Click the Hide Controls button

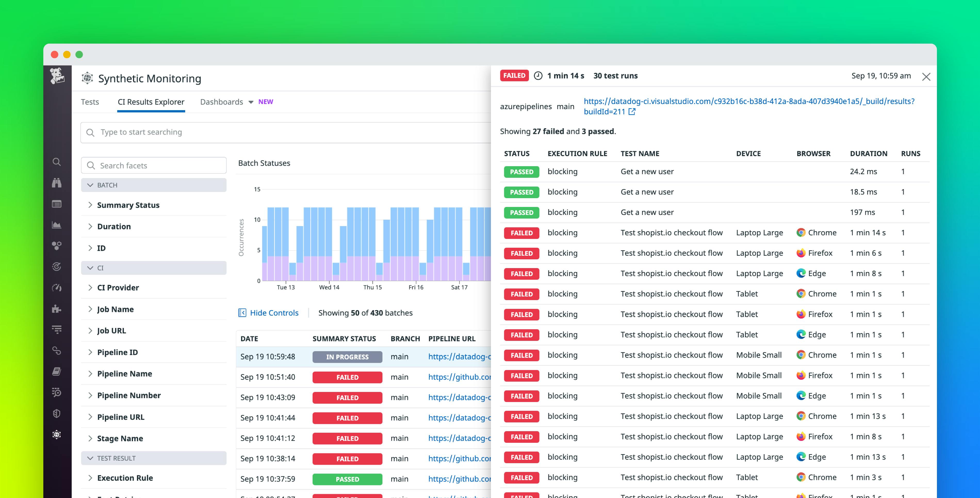point(268,312)
